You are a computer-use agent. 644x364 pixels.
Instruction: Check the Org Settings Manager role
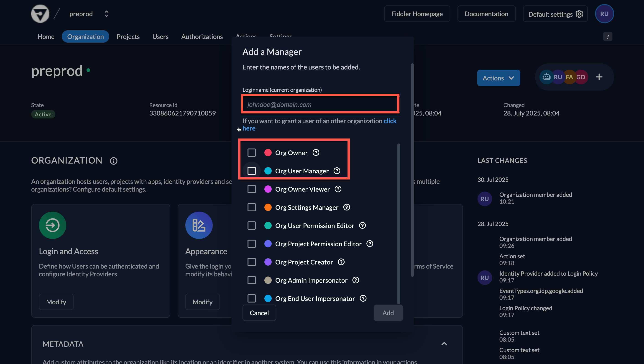pyautogui.click(x=251, y=207)
